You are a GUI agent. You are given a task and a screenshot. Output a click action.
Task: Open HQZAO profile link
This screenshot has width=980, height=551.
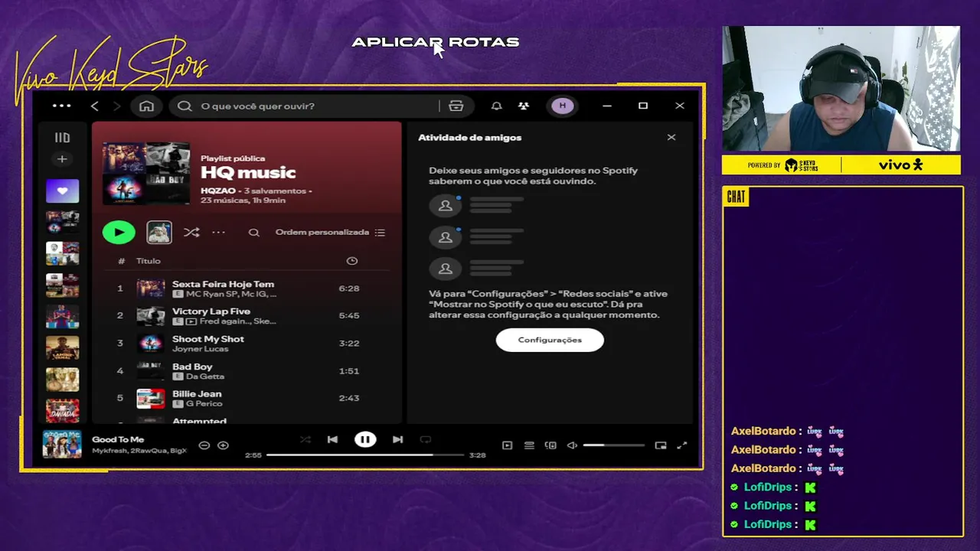pyautogui.click(x=218, y=191)
